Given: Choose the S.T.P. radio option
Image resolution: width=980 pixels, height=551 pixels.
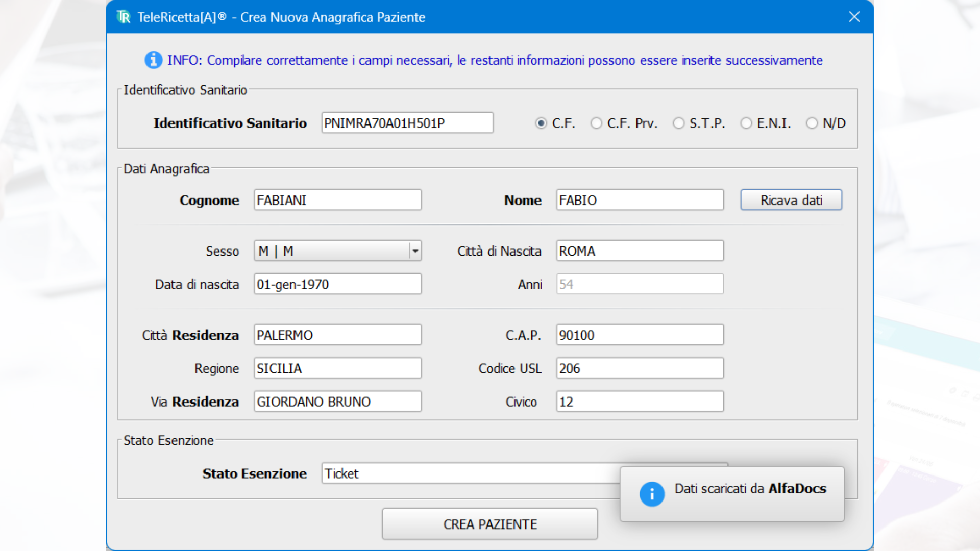Looking at the screenshot, I should tap(678, 123).
